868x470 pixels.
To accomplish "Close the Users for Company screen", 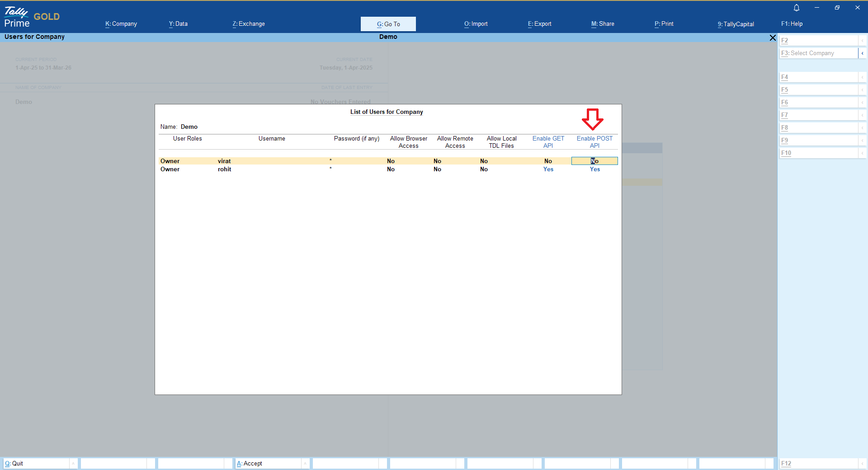I will coord(773,38).
